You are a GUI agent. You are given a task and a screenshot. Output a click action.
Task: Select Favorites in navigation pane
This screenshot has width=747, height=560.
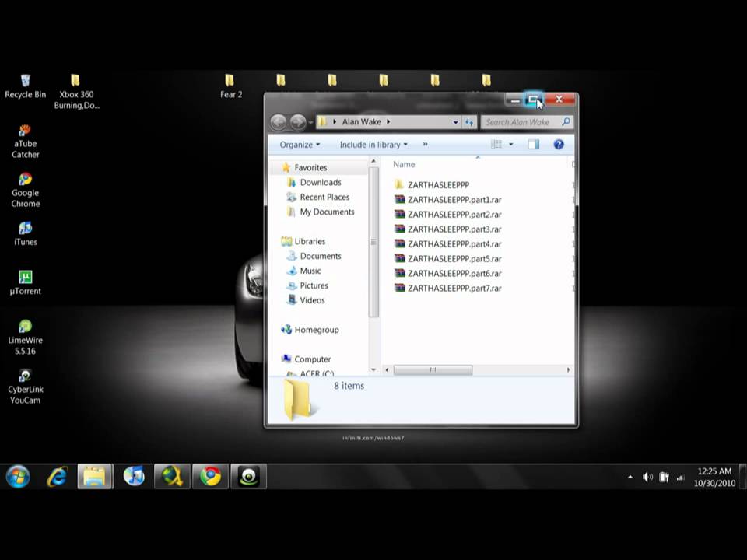click(x=310, y=168)
